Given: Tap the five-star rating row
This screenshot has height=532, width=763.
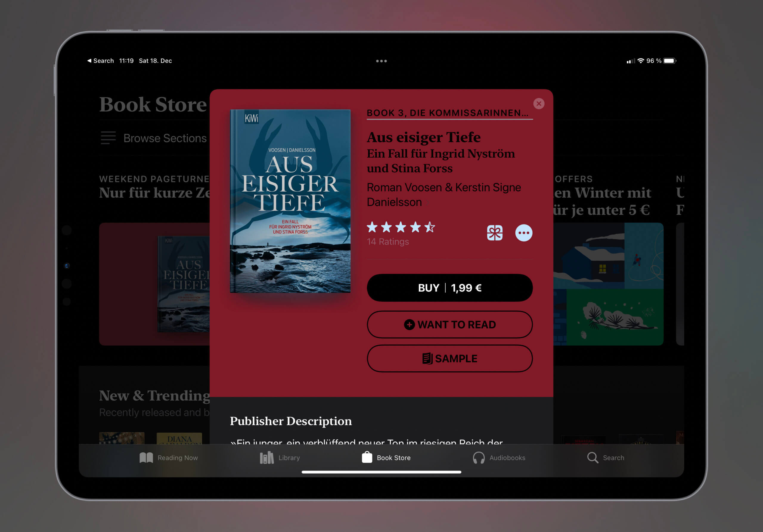Looking at the screenshot, I should tap(401, 228).
